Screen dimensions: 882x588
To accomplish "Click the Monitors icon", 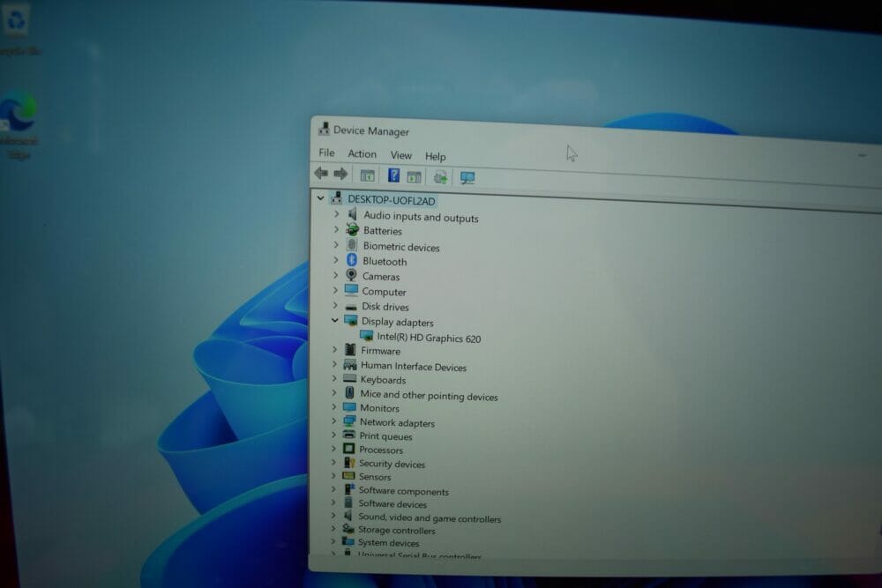I will click(x=349, y=406).
